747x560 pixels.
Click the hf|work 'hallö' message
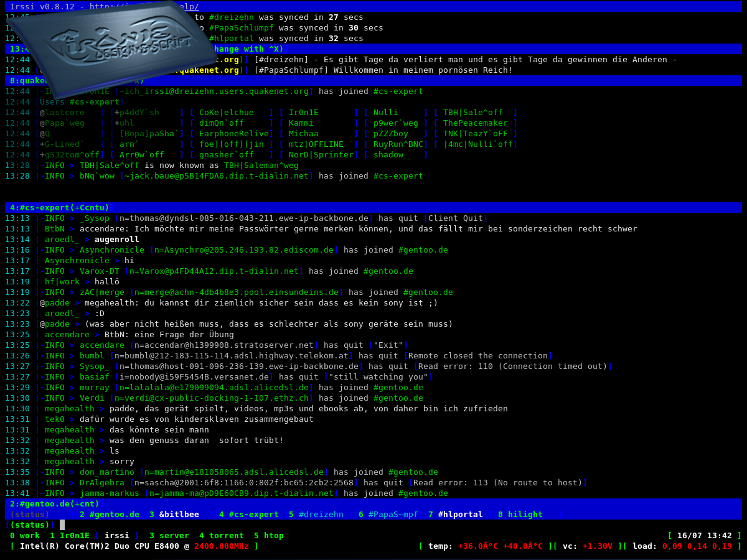pos(107,282)
